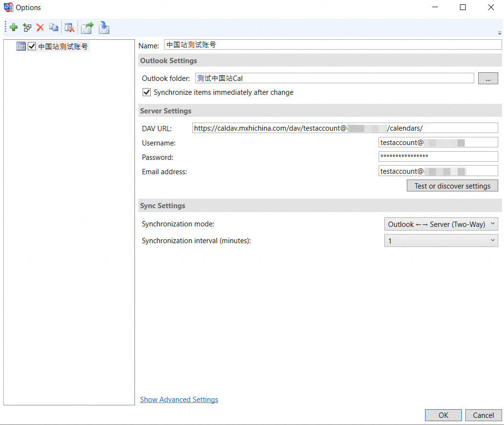Toggle Synchronize items immediately after change
Viewport: 504px width, 425px height.
[x=147, y=92]
